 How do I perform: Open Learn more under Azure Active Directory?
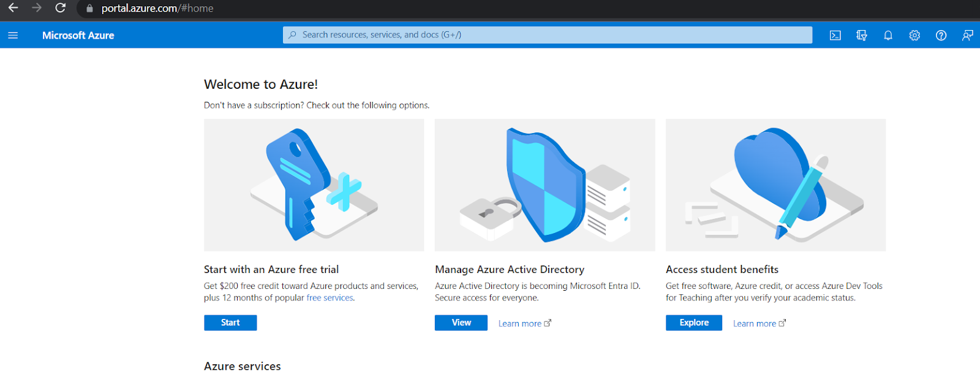[525, 324]
